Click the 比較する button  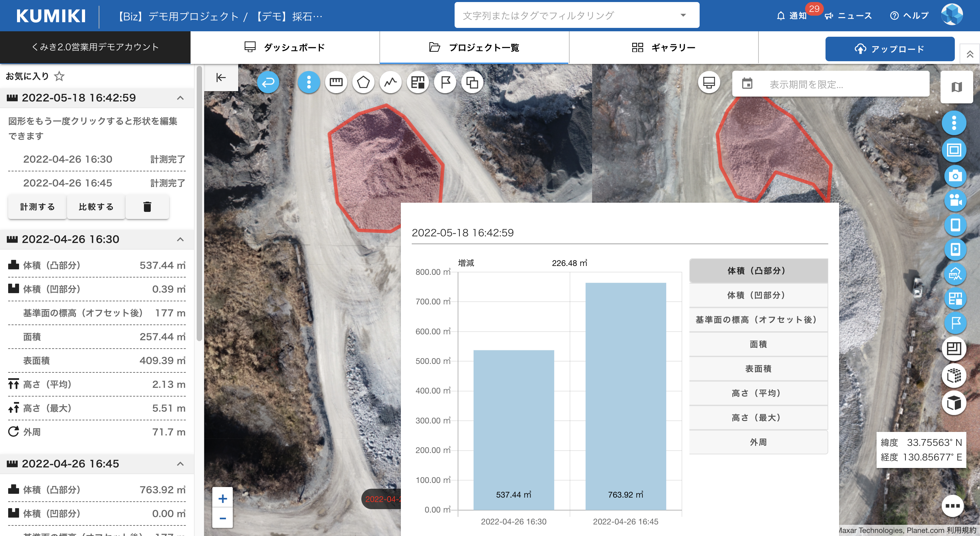point(96,207)
